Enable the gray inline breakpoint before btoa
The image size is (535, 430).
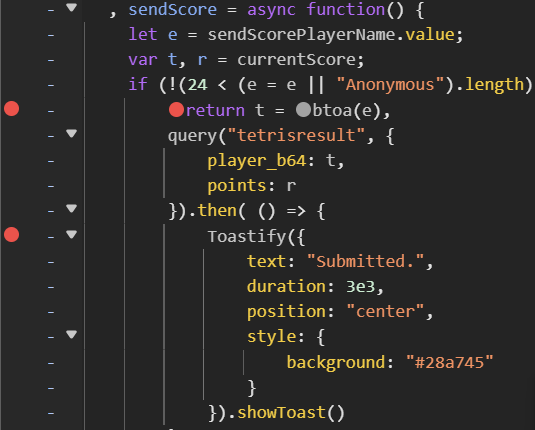(303, 110)
